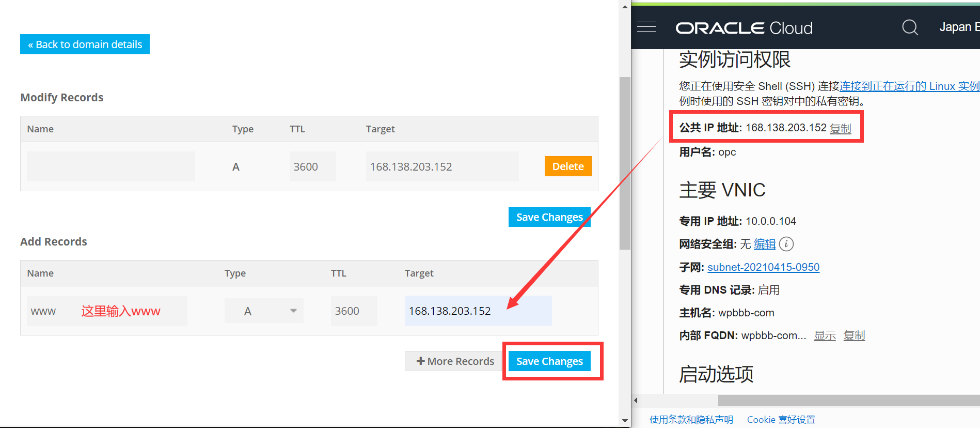Click the Modify Records heading
The width and height of the screenshot is (980, 428).
click(x=62, y=98)
